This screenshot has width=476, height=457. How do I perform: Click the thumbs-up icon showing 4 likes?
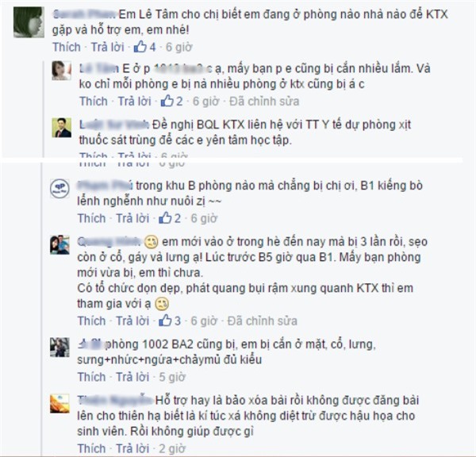[140, 47]
